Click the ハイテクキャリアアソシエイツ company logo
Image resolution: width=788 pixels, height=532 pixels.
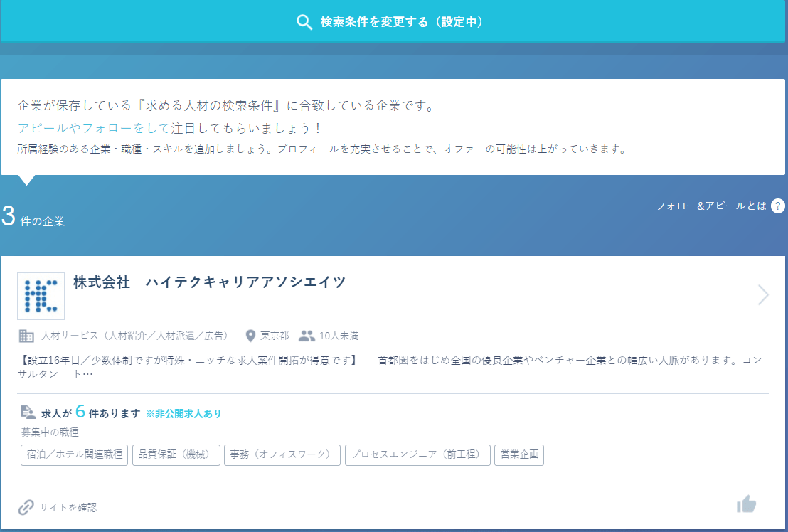(41, 296)
